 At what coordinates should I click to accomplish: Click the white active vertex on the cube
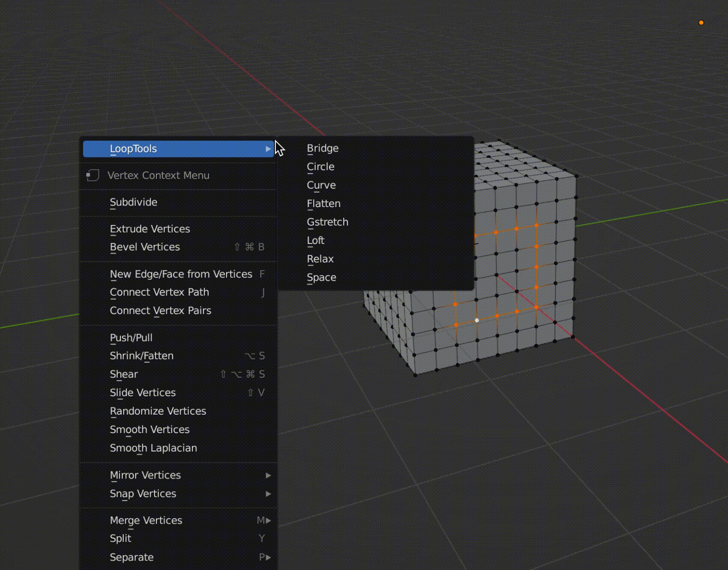click(476, 320)
